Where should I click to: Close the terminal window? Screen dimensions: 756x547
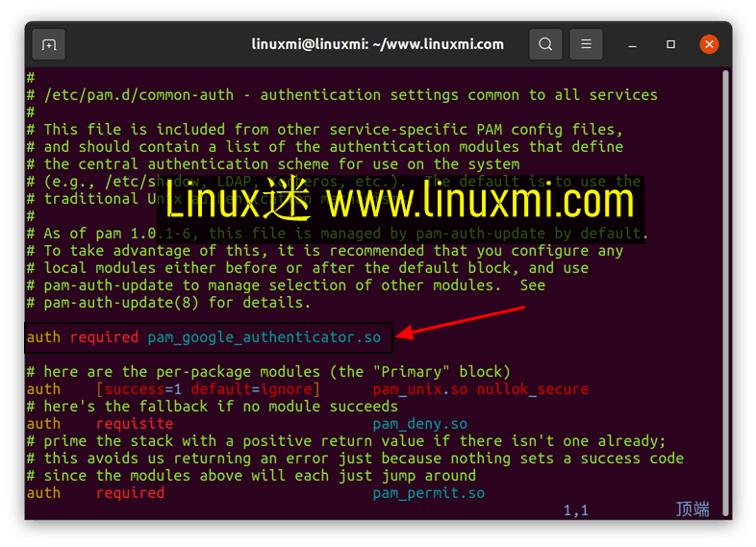[x=709, y=44]
